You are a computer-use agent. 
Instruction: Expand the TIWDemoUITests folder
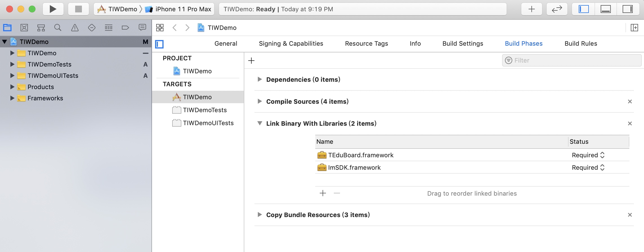pyautogui.click(x=12, y=76)
